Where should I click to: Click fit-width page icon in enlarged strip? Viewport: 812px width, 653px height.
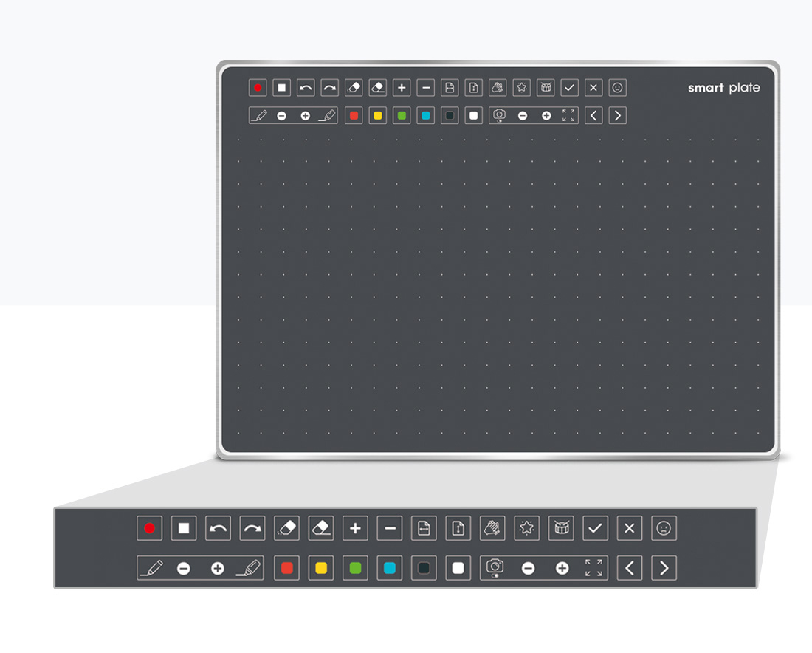click(x=424, y=528)
